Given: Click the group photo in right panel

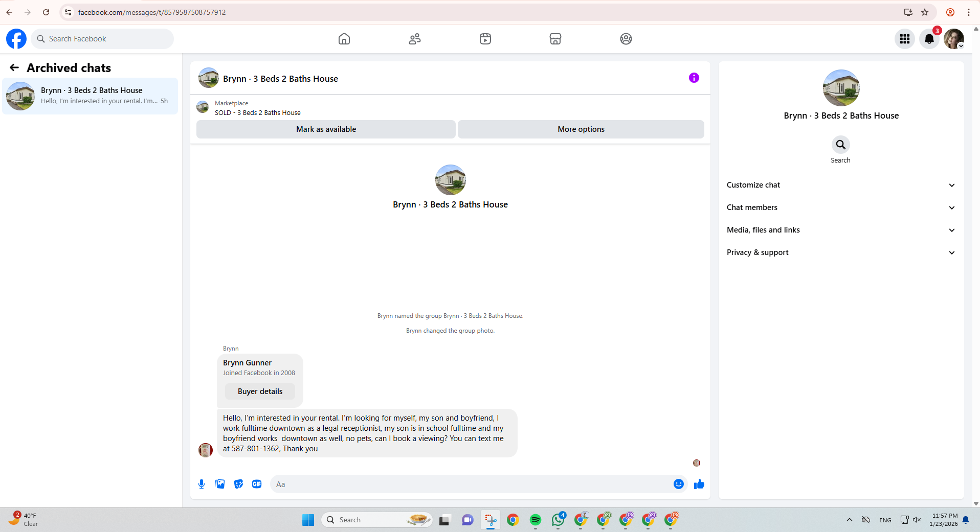Looking at the screenshot, I should [x=841, y=88].
